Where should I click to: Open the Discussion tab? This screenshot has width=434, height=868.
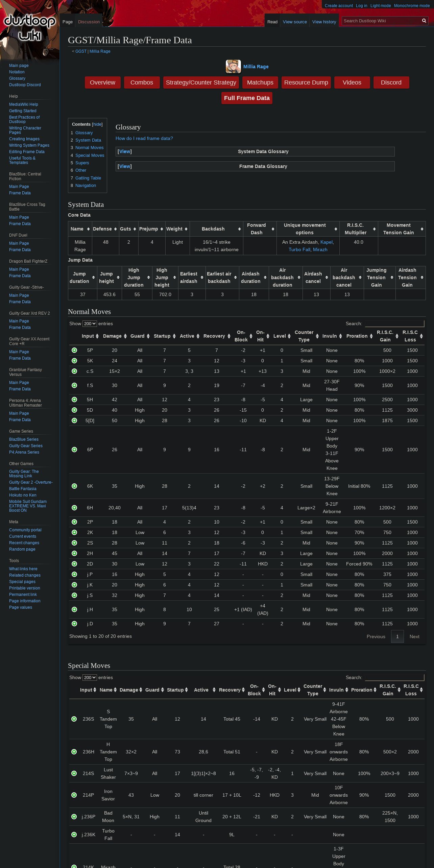pyautogui.click(x=89, y=22)
